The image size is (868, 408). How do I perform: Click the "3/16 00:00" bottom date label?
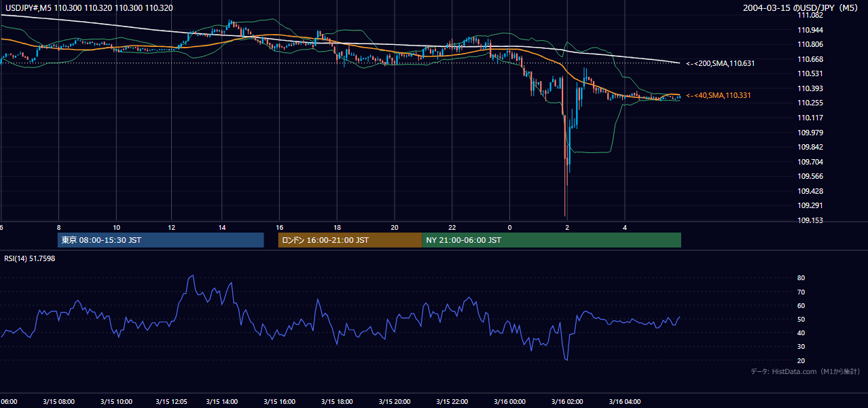click(x=510, y=402)
